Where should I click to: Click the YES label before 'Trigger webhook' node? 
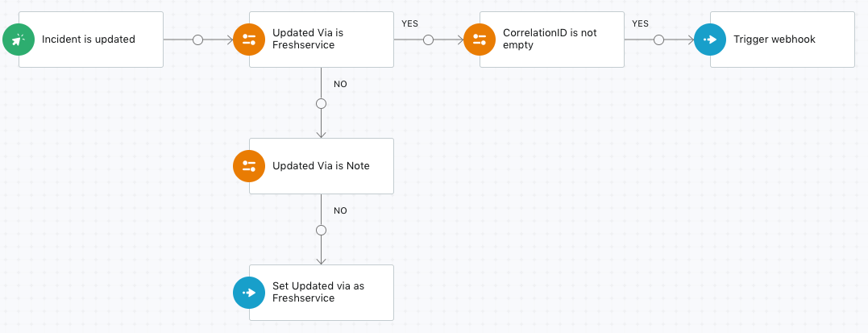[641, 24]
